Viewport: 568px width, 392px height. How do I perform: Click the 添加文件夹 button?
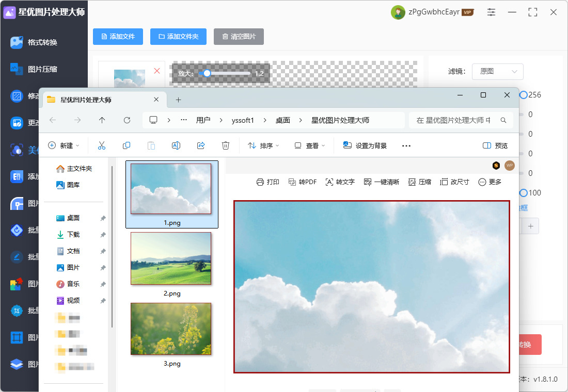[178, 37]
